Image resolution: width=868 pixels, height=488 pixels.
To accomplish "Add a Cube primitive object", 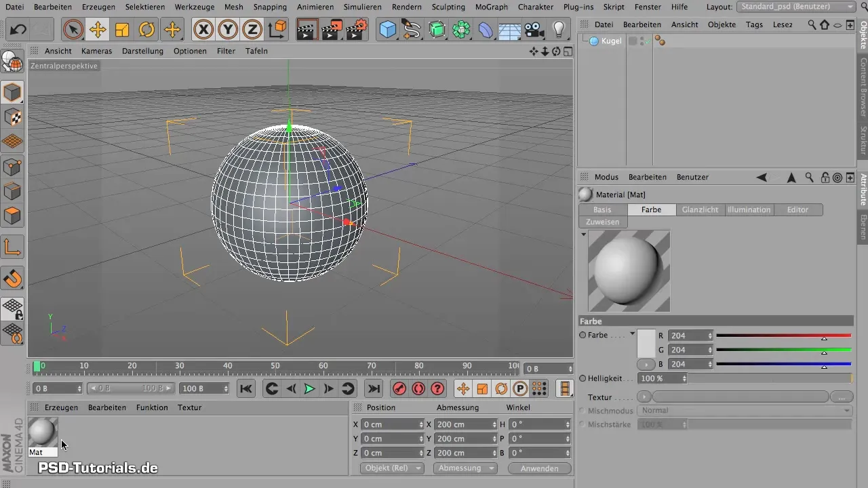I will (x=388, y=30).
